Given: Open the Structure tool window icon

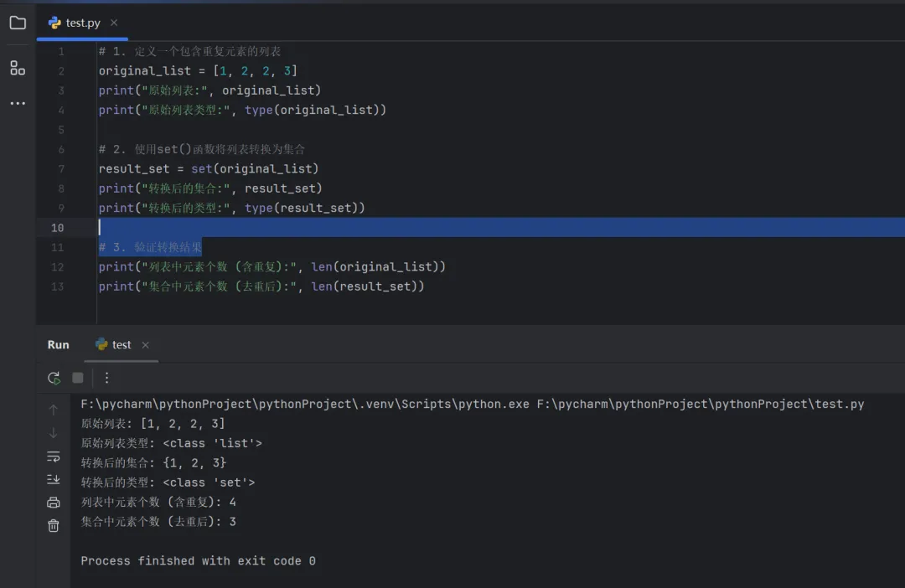Looking at the screenshot, I should pos(18,68).
